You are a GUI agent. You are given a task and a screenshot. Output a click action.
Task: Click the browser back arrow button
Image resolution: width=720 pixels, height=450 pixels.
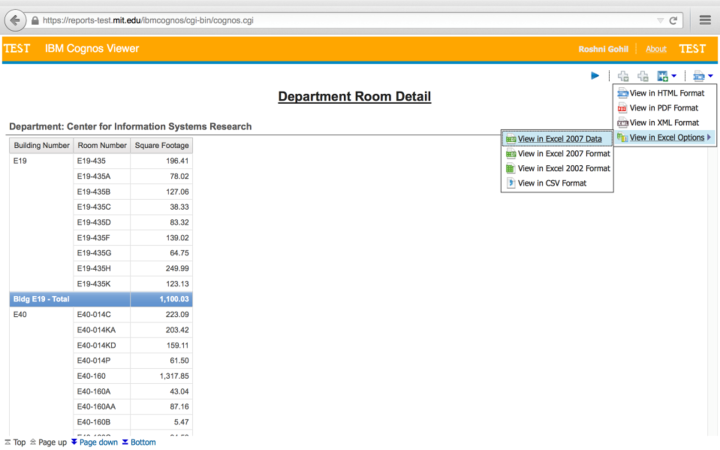15,20
